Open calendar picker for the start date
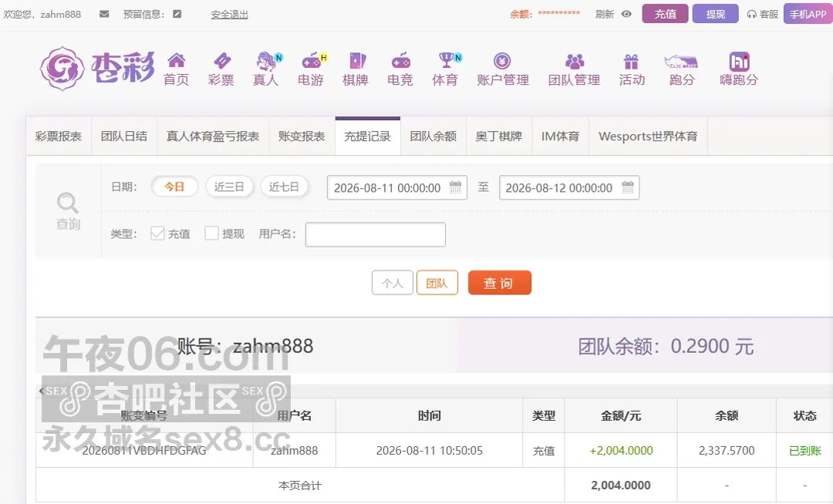This screenshot has width=833, height=504. pos(455,187)
